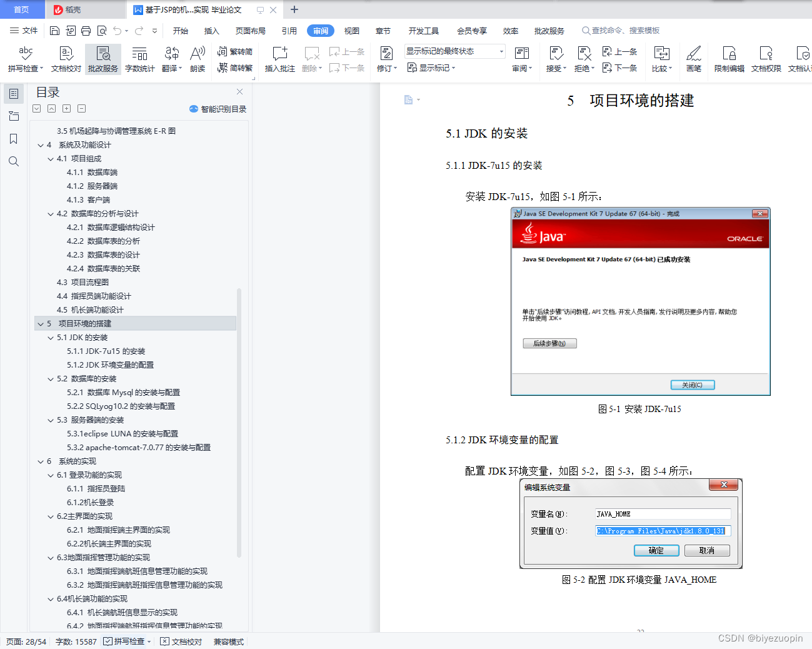Open the 拼写检查 spell check tool
Image resolution: width=812 pixels, height=649 pixels.
pyautogui.click(x=25, y=59)
